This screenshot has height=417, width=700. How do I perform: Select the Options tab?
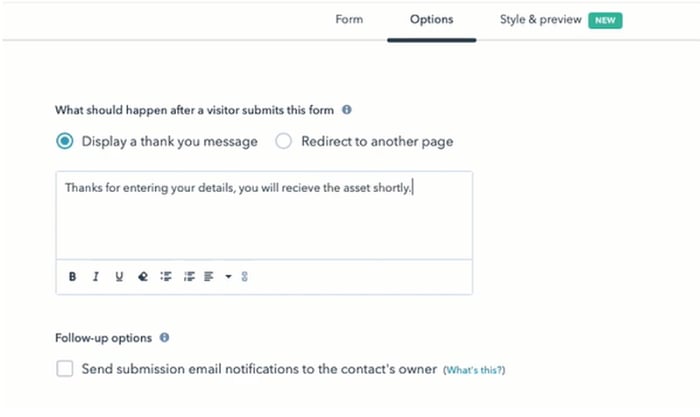click(432, 19)
